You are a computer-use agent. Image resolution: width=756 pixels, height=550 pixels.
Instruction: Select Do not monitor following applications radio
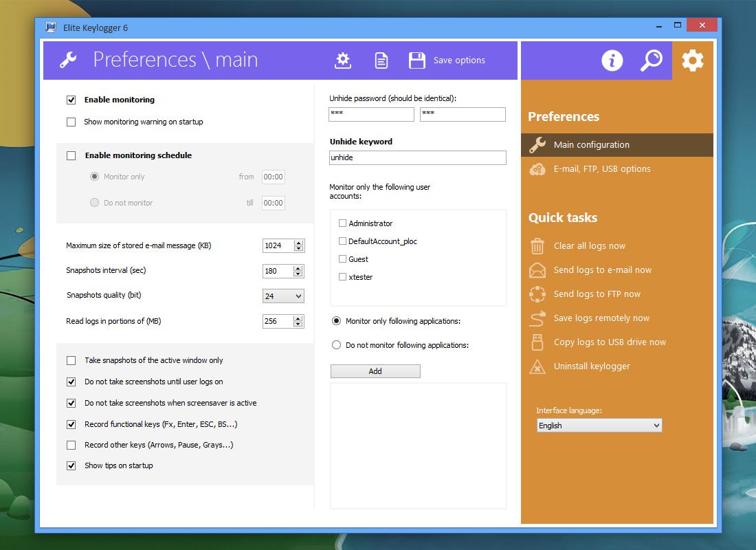pyautogui.click(x=336, y=345)
